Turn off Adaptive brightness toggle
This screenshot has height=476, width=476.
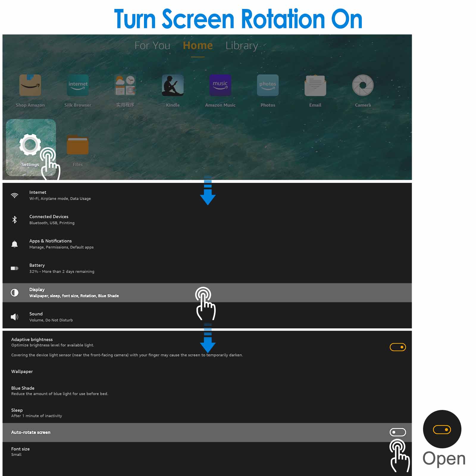[398, 347]
